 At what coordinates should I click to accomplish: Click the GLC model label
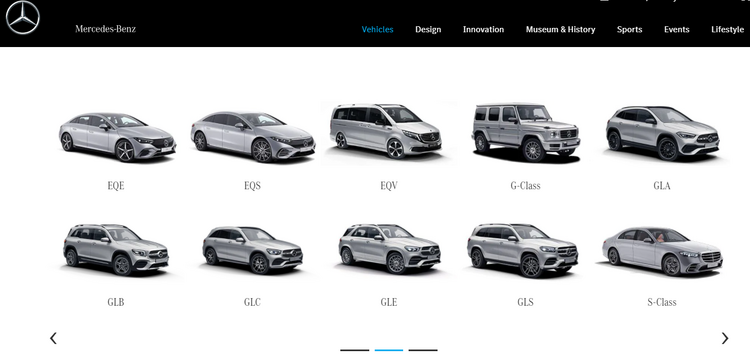pos(252,302)
